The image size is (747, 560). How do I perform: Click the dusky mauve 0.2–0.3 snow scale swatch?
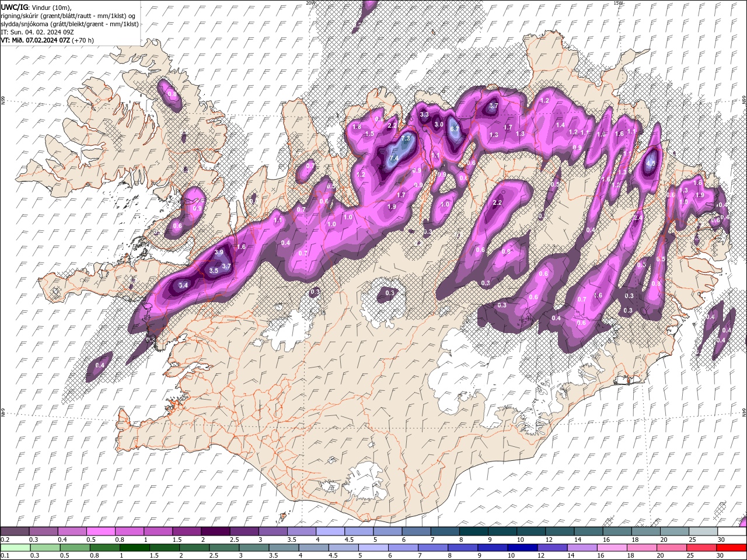pyautogui.click(x=15, y=531)
